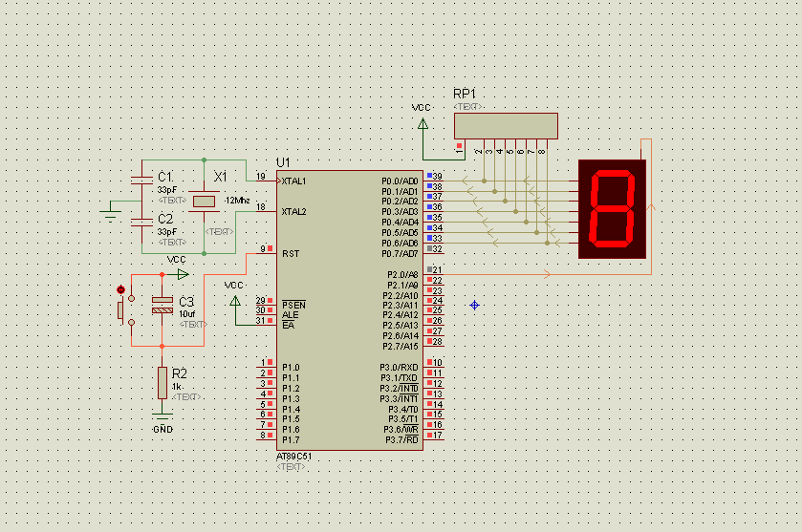The height and width of the screenshot is (532, 802).
Task: Click the PSEN pin name
Action: click(x=293, y=305)
